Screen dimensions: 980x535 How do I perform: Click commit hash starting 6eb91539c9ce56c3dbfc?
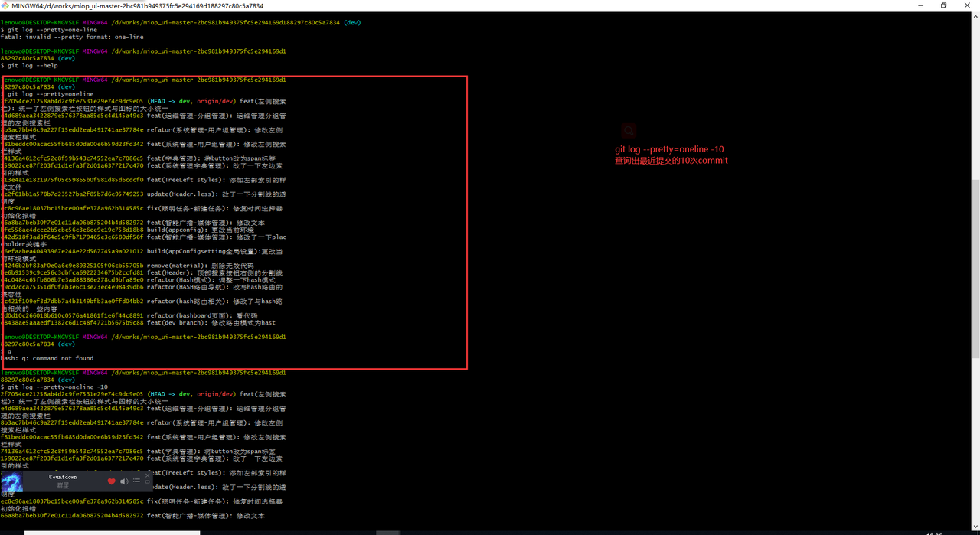72,272
